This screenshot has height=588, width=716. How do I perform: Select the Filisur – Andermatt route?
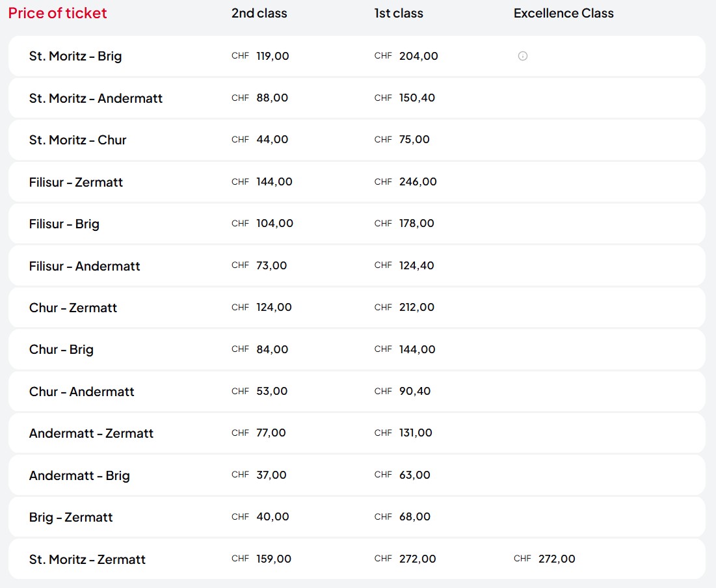pyautogui.click(x=356, y=265)
